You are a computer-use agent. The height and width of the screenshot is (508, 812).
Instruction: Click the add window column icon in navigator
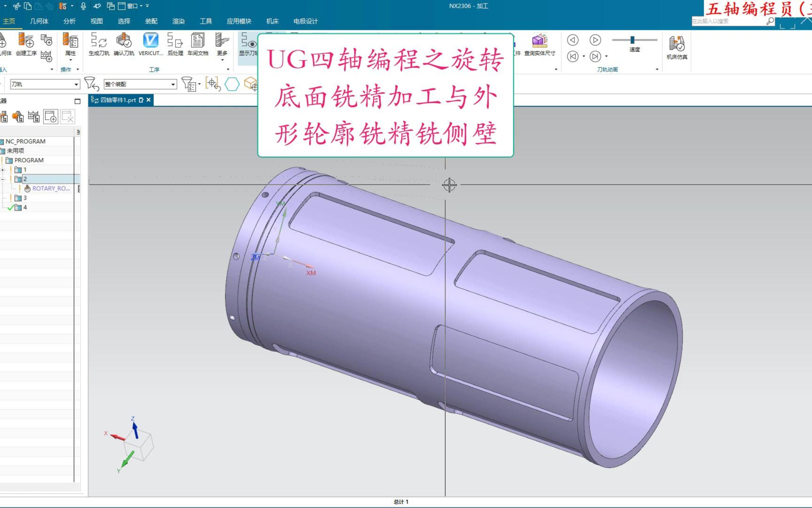click(51, 117)
